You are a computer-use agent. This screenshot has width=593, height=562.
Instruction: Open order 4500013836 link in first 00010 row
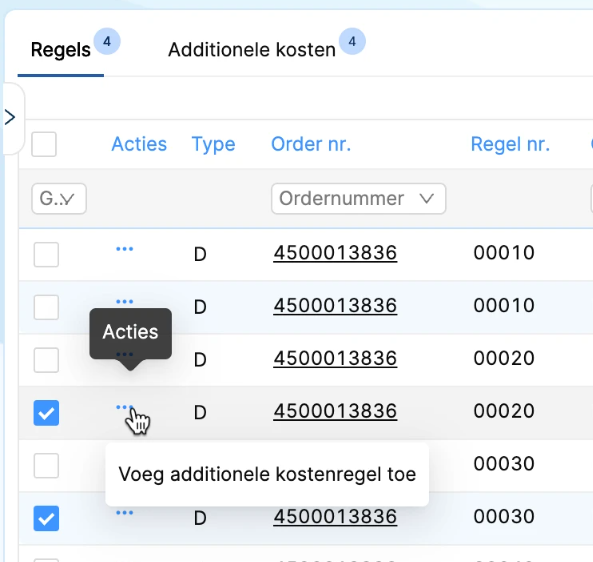click(335, 253)
